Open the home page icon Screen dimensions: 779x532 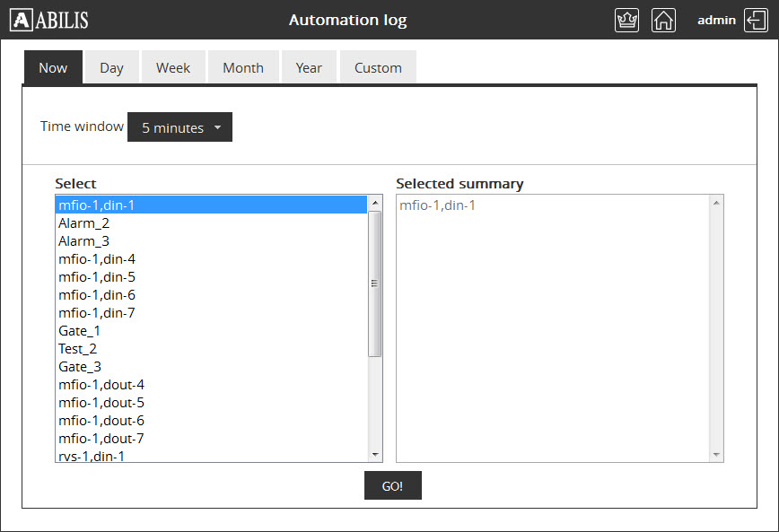point(663,21)
